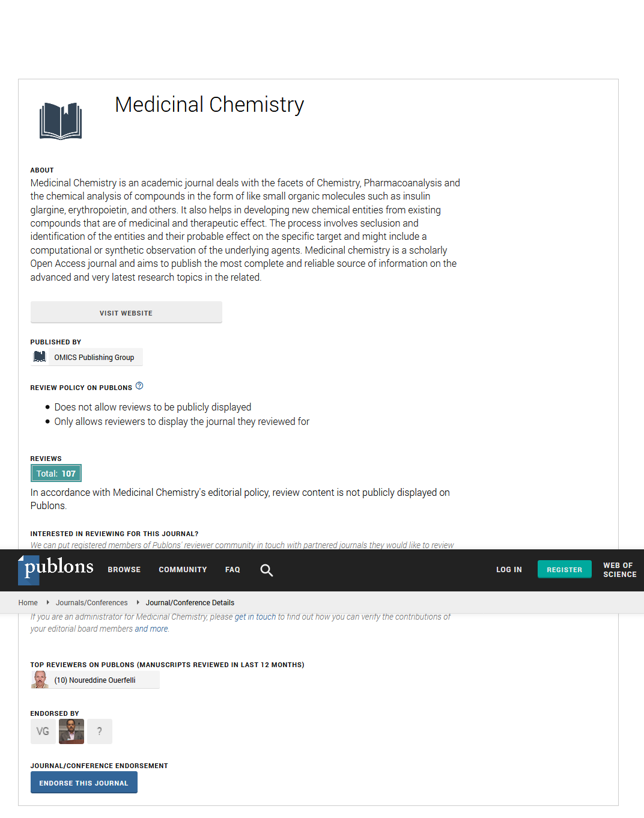This screenshot has width=644, height=818.
Task: Click the Home breadcrumb link
Action: pyautogui.click(x=28, y=603)
